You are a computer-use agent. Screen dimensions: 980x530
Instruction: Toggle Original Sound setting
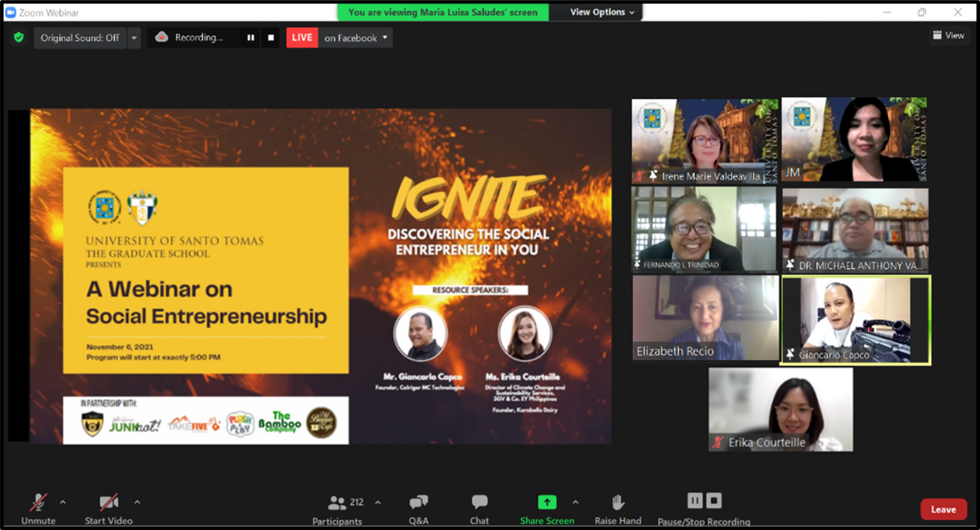click(x=80, y=38)
